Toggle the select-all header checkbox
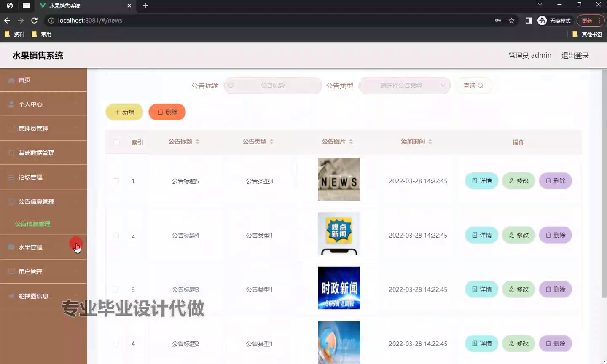 tap(116, 142)
